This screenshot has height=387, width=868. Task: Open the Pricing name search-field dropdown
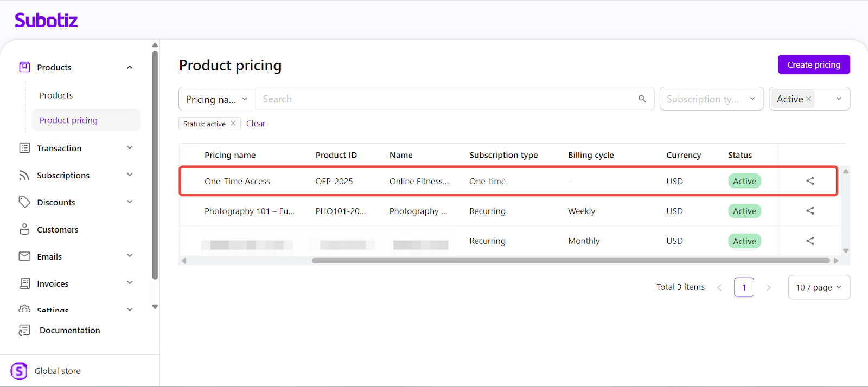coord(217,99)
